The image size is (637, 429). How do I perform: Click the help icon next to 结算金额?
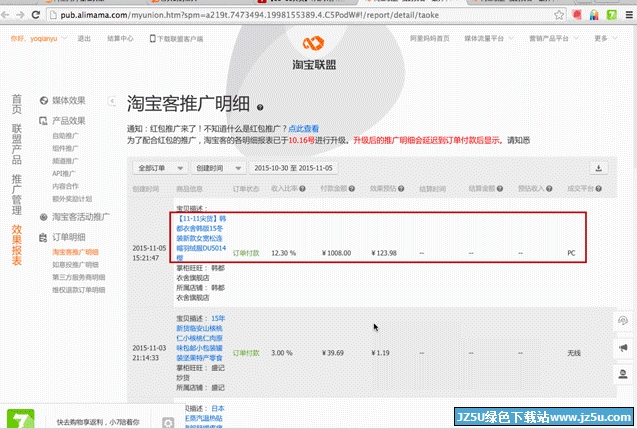(500, 189)
